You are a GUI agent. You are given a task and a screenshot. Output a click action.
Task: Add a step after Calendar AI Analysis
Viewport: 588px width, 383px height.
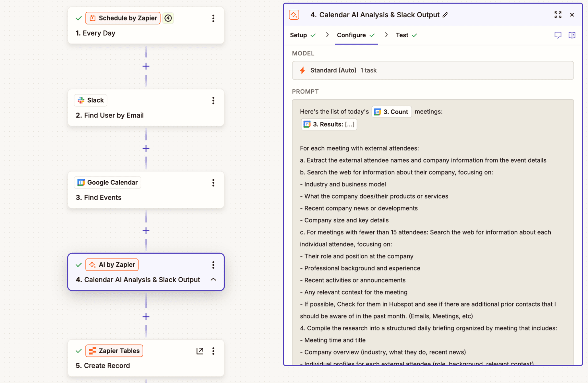[x=146, y=317]
